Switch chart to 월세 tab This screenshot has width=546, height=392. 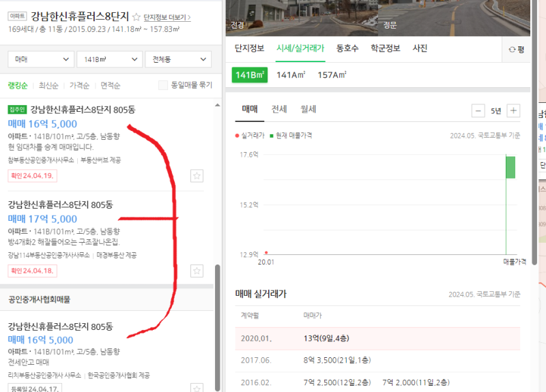tap(308, 109)
